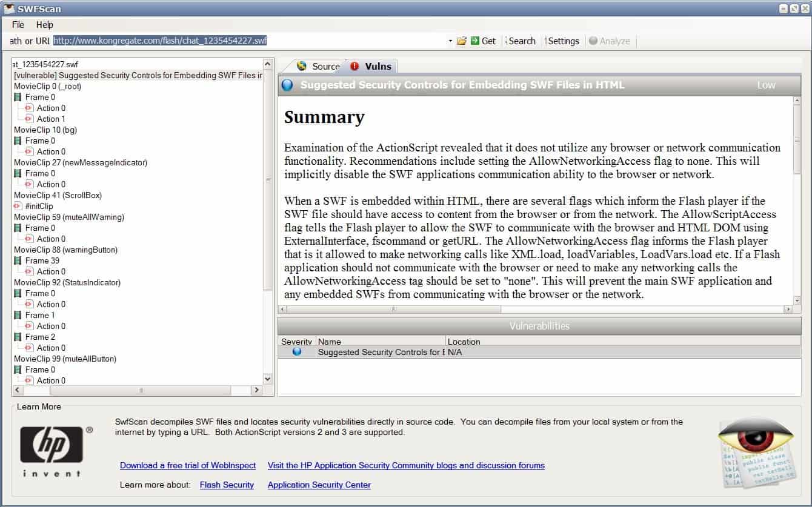Switch to the Source tab
Image resolution: width=812 pixels, height=507 pixels.
(319, 66)
